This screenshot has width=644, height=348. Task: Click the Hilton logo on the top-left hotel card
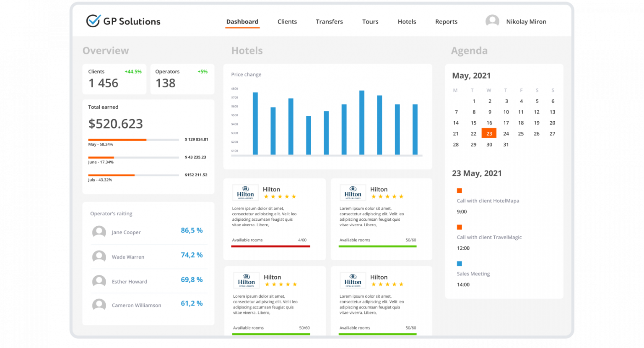(245, 192)
